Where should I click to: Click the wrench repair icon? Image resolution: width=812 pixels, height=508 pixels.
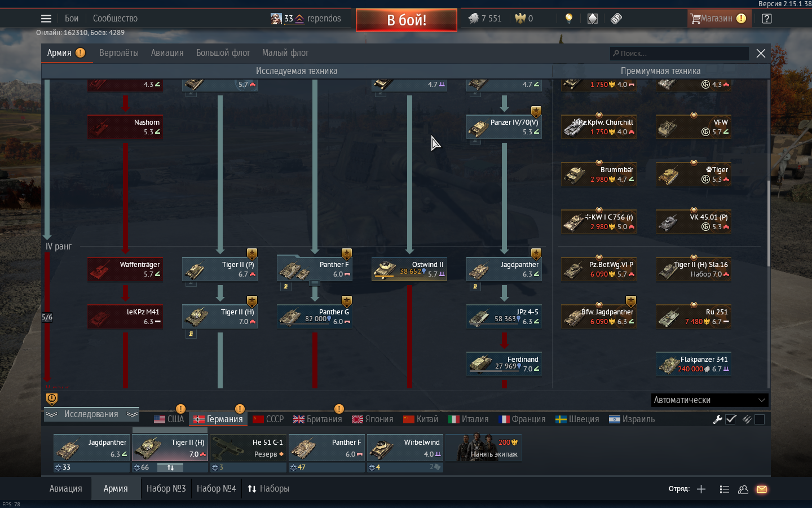tap(717, 419)
